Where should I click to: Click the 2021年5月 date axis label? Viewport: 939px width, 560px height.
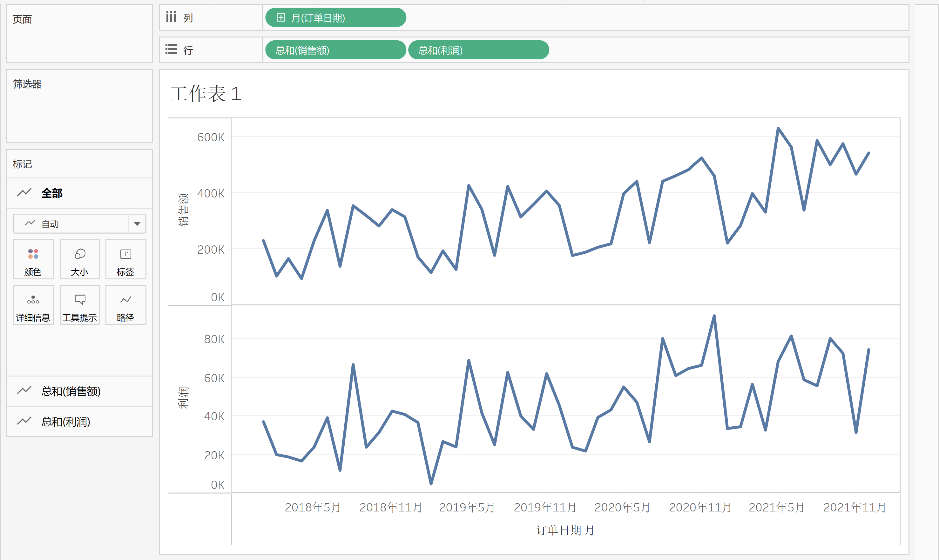777,508
